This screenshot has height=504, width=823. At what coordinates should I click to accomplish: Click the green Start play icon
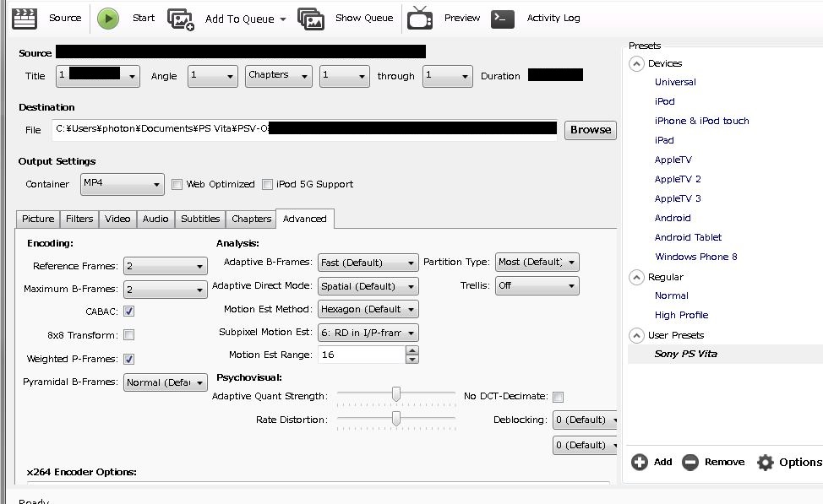pos(108,19)
